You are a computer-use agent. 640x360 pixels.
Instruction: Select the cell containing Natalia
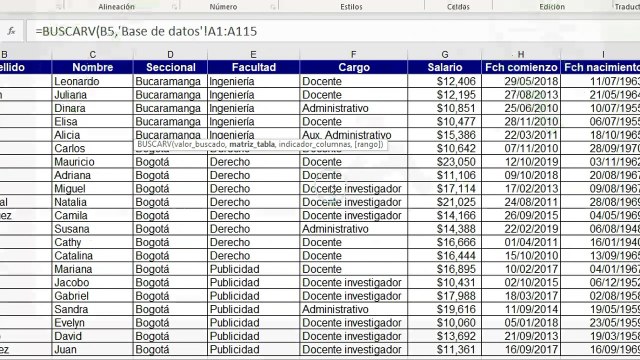click(x=93, y=202)
